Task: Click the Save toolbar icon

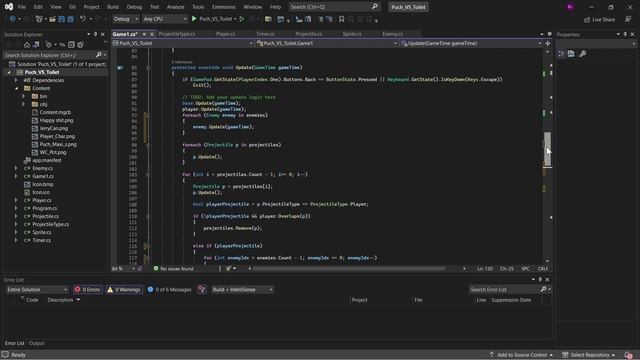Action: point(61,19)
